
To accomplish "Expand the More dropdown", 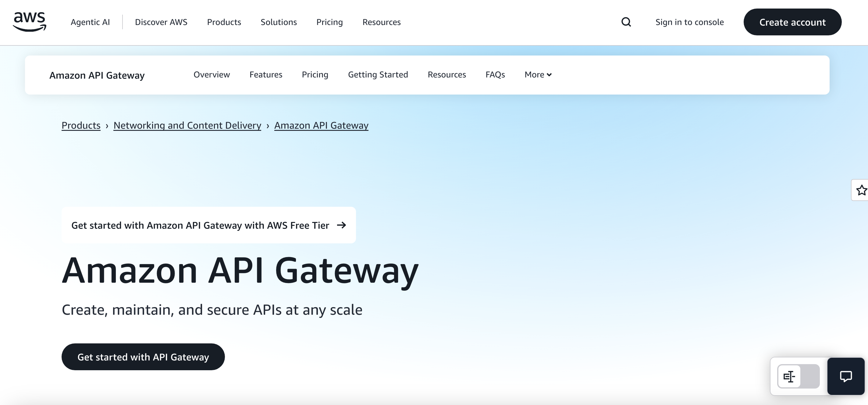I will (538, 74).
